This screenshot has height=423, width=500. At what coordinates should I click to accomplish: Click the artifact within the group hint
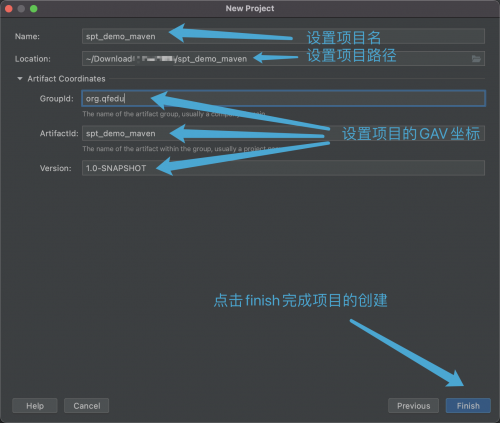point(183,149)
